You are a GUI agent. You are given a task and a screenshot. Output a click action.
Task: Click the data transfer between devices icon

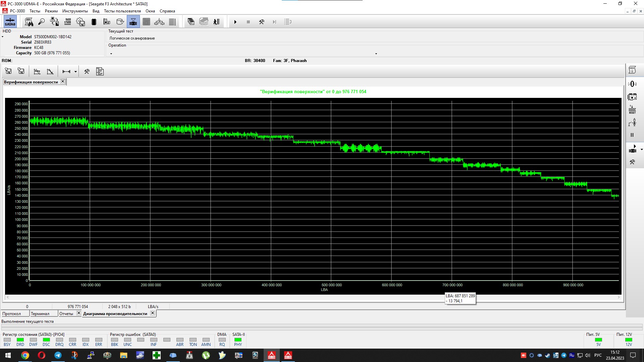(x=54, y=22)
